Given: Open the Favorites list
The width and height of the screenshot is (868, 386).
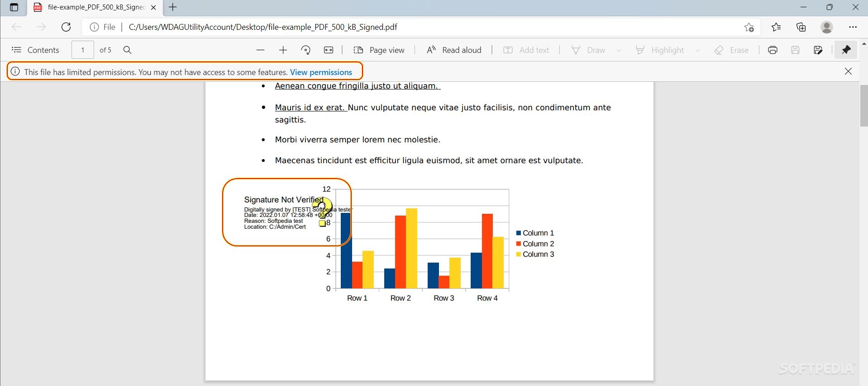Looking at the screenshot, I should tap(777, 27).
